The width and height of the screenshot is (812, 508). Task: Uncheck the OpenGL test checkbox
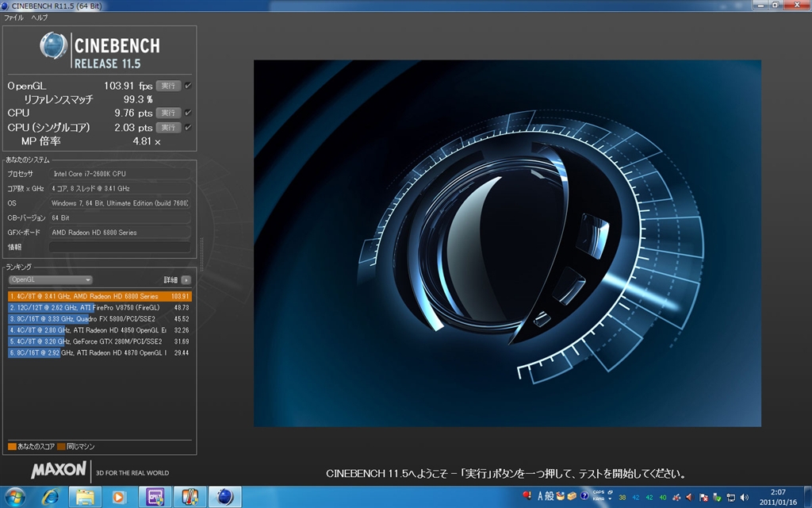click(x=188, y=86)
